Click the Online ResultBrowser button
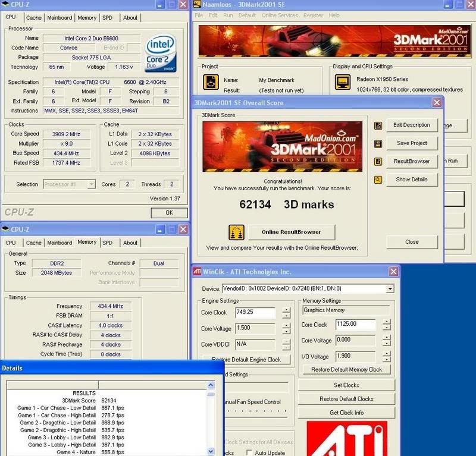This screenshot has width=476, height=456. (x=292, y=232)
